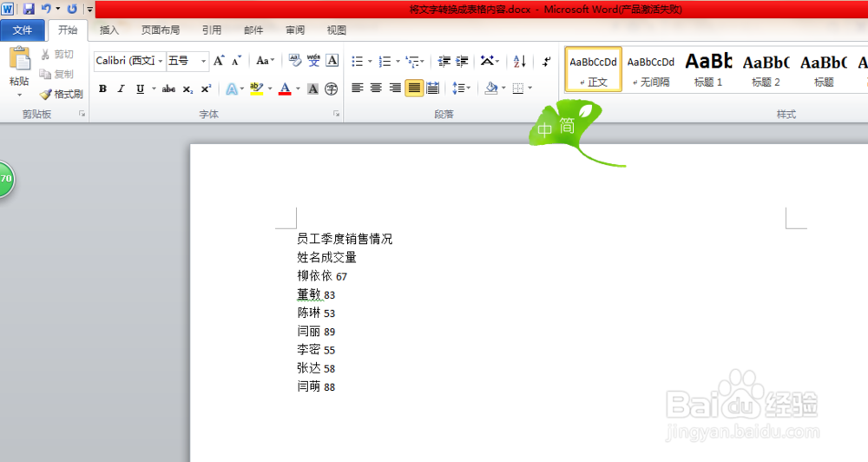Click the Shrink Font icon
The width and height of the screenshot is (868, 462).
pos(236,61)
